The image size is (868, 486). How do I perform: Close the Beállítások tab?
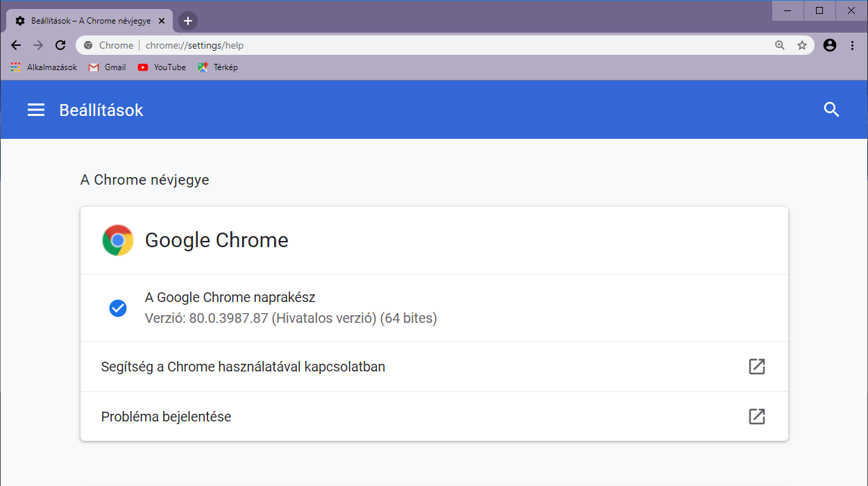(x=162, y=21)
